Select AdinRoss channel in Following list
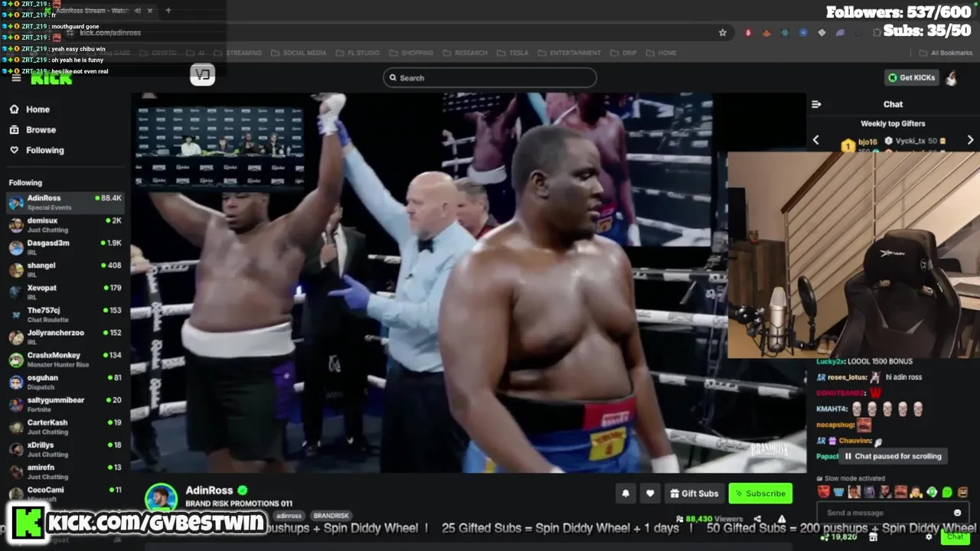 click(65, 202)
